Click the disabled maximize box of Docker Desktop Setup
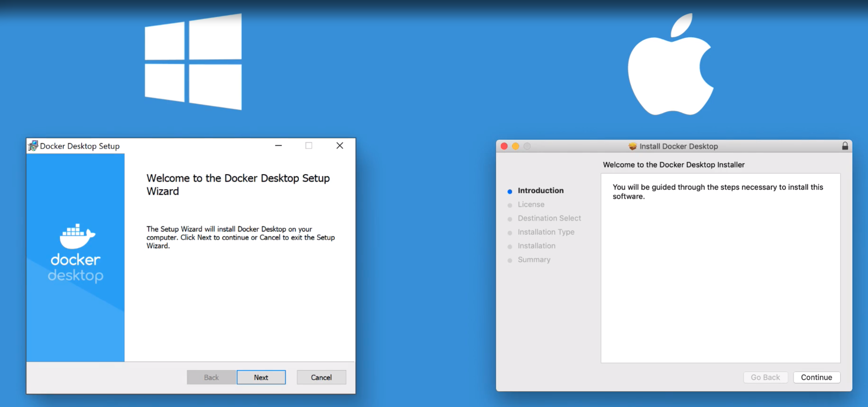The width and height of the screenshot is (868, 407). pyautogui.click(x=309, y=146)
